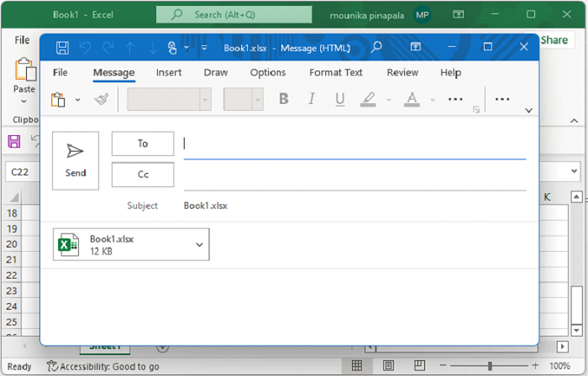
Task: Select row 22 header in Excel
Action: point(12,275)
